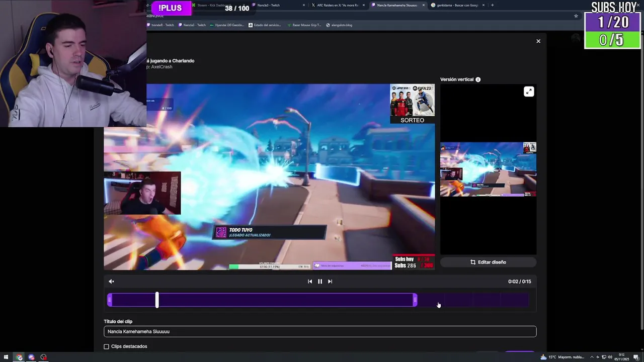This screenshot has width=644, height=362.
Task: Open the weather widget in the taskbar
Action: tap(562, 357)
